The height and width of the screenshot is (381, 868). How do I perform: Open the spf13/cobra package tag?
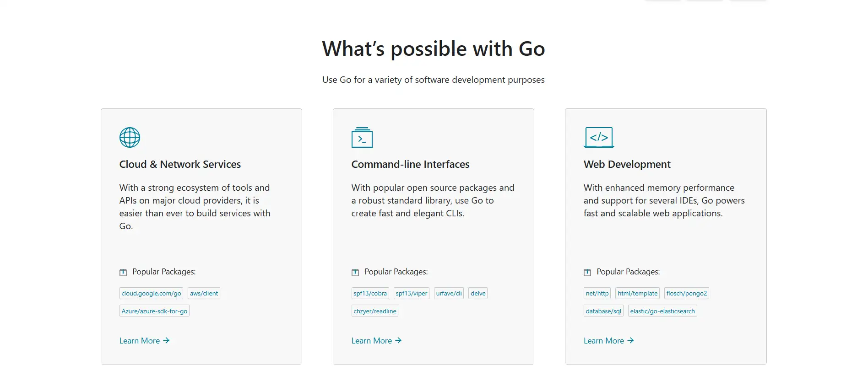[x=370, y=293]
